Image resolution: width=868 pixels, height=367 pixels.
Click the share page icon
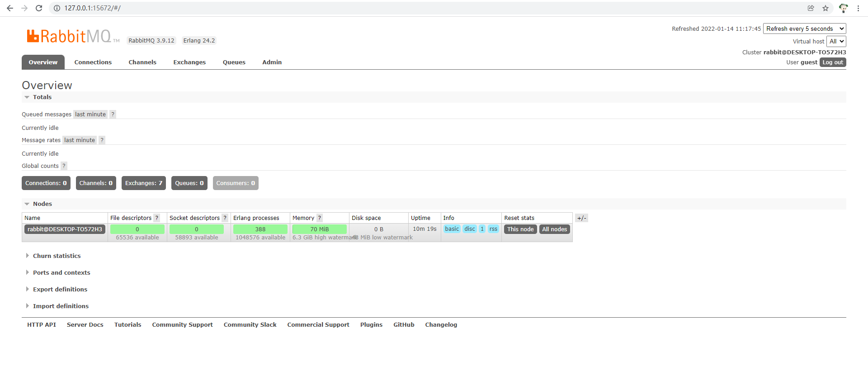coord(811,8)
